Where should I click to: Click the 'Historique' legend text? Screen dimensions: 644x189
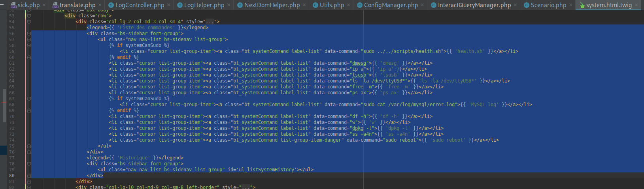pos(134,158)
